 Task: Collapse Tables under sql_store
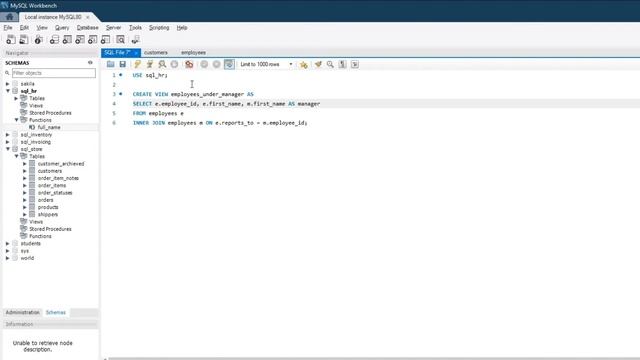pyautogui.click(x=16, y=156)
